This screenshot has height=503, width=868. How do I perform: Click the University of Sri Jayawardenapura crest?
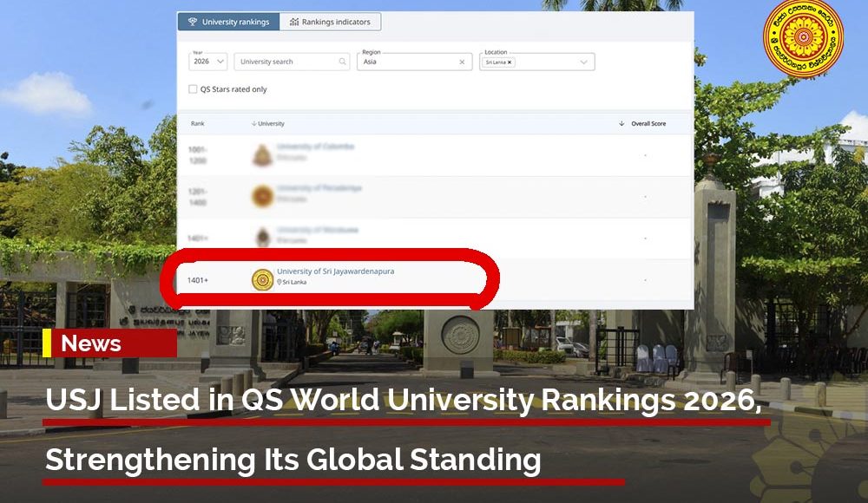click(x=261, y=279)
